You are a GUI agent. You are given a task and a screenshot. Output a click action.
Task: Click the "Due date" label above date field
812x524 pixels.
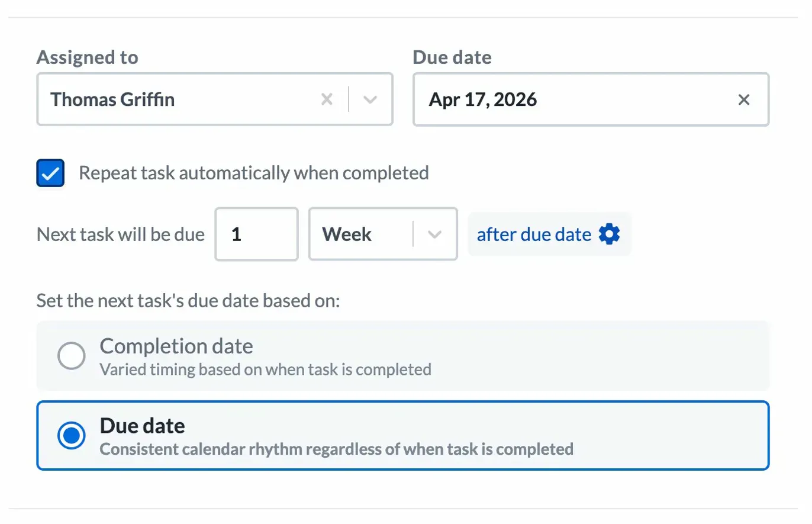(452, 57)
